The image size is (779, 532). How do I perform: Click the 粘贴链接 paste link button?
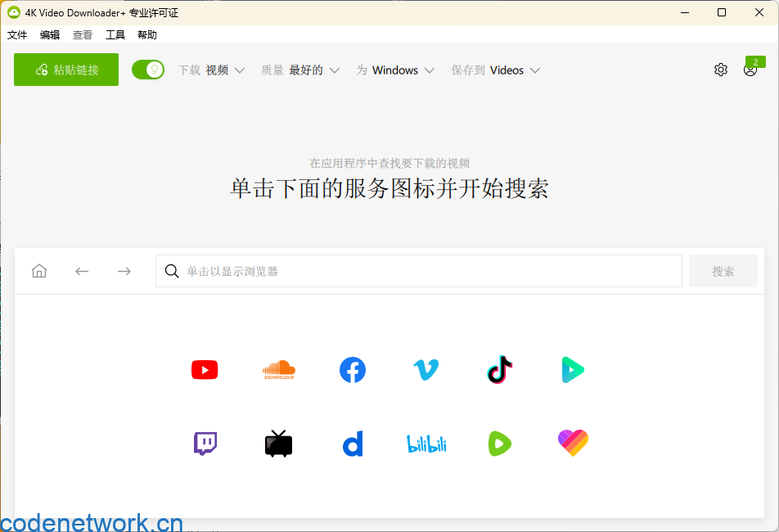pyautogui.click(x=65, y=70)
